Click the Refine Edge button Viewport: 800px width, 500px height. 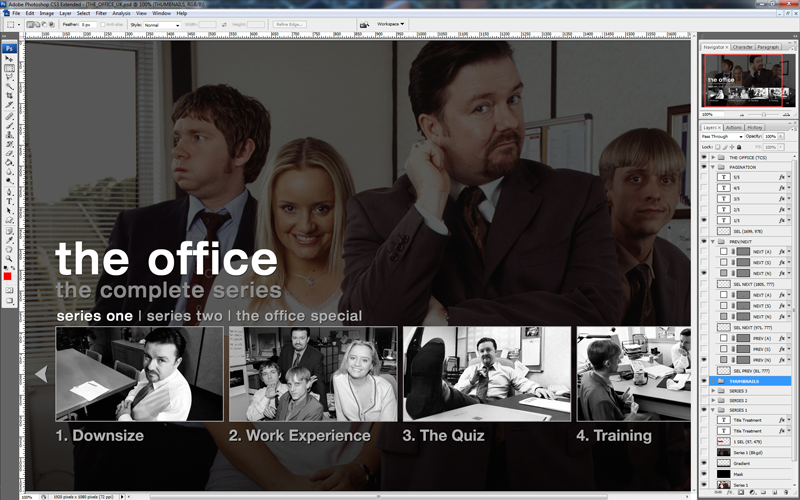point(289,24)
